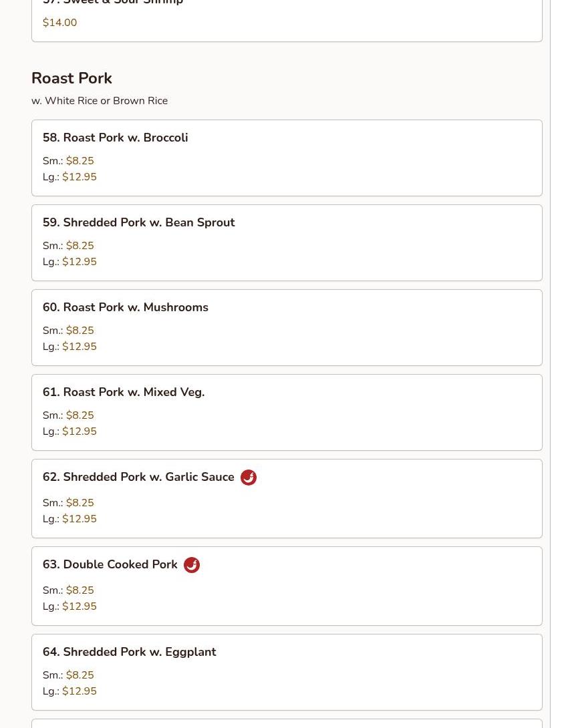Viewport: 564px width, 728px height.
Task: Open 63. Double Cooked Pork title
Action: pos(110,564)
